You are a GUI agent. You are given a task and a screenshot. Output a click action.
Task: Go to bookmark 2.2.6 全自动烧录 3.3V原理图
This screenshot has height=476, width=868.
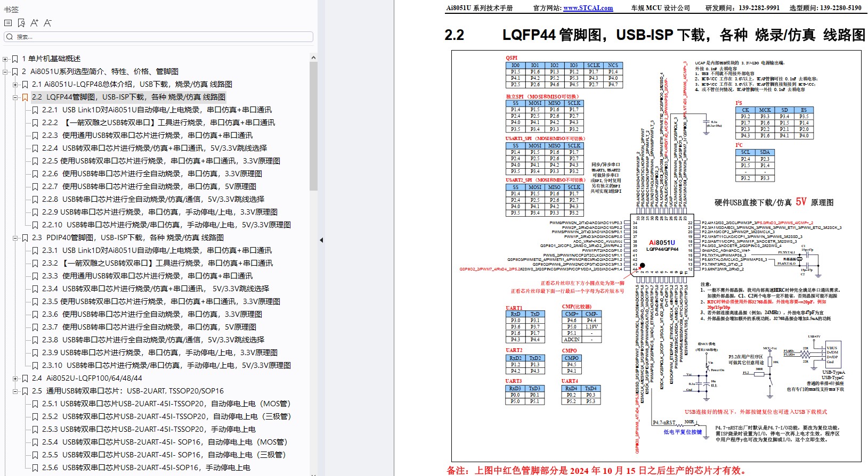(152, 174)
